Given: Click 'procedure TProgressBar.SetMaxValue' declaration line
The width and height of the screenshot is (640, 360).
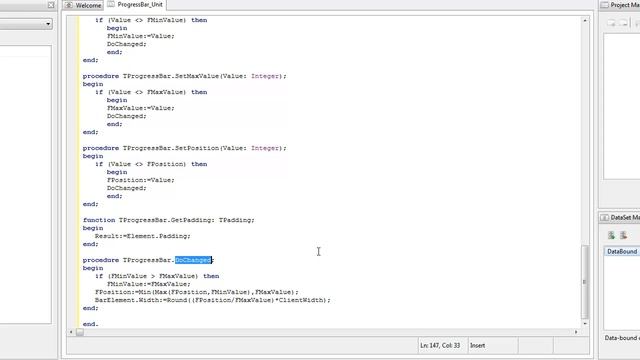Looking at the screenshot, I should point(184,76).
